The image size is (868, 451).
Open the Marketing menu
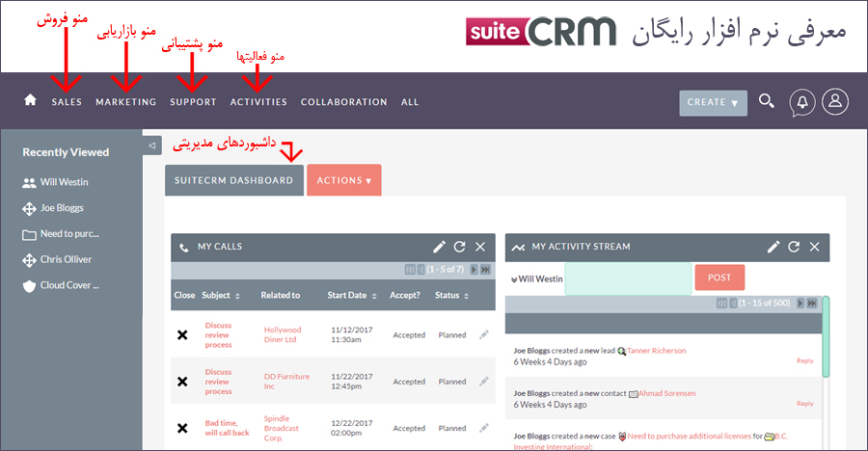pos(125,102)
